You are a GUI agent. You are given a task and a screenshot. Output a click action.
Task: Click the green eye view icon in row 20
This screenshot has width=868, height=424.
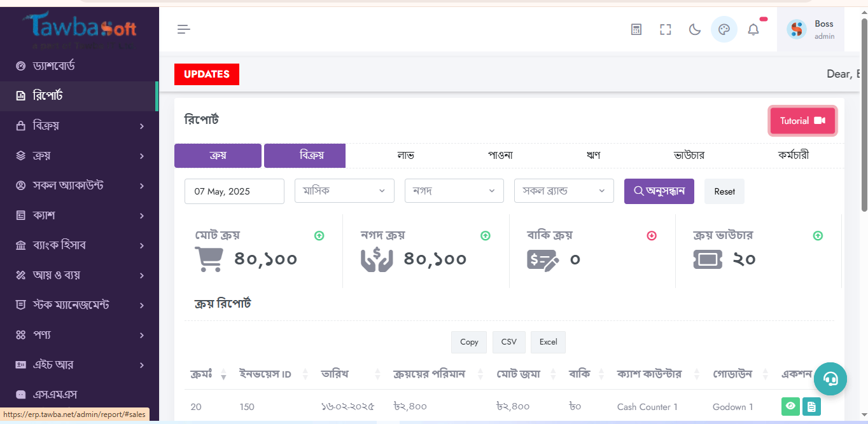coord(790,406)
